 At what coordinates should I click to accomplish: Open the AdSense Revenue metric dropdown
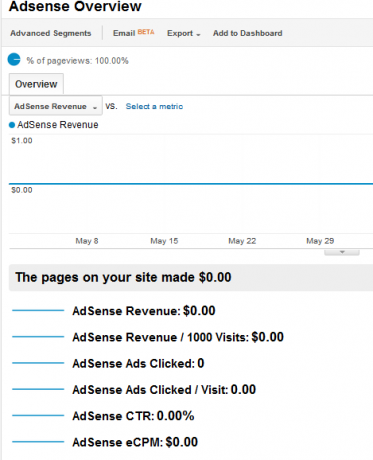56,106
